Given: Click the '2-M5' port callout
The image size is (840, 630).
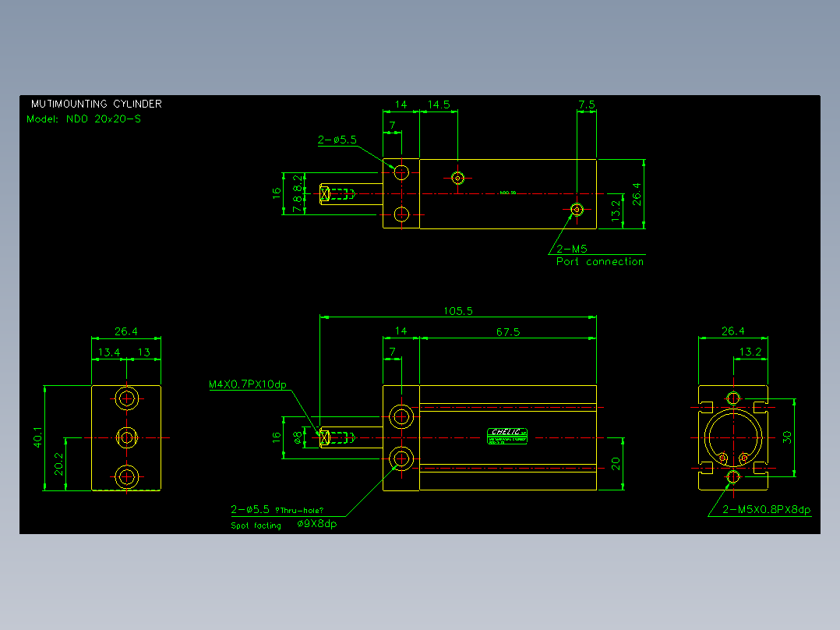Looking at the screenshot, I should click(572, 249).
